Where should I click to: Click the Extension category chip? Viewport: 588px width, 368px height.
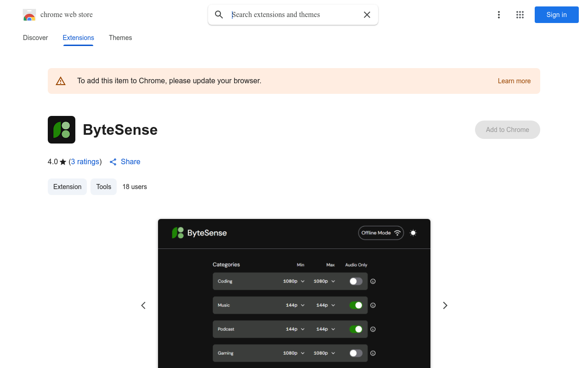(67, 187)
